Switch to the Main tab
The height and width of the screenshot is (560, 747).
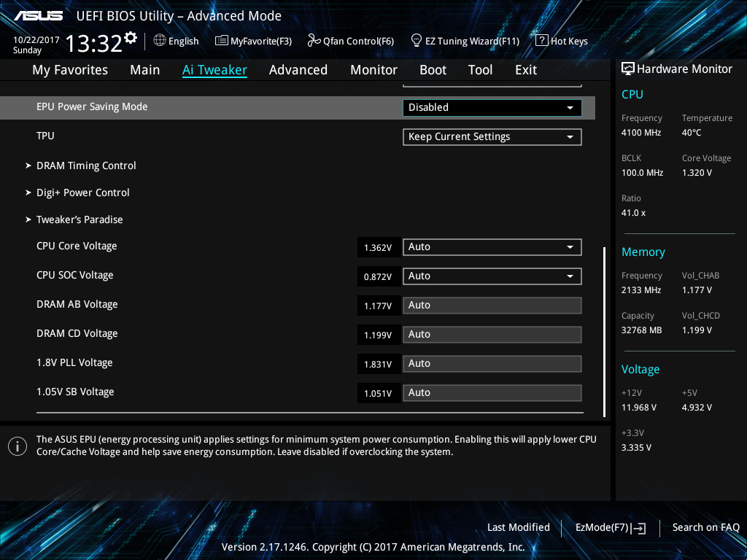tap(145, 70)
